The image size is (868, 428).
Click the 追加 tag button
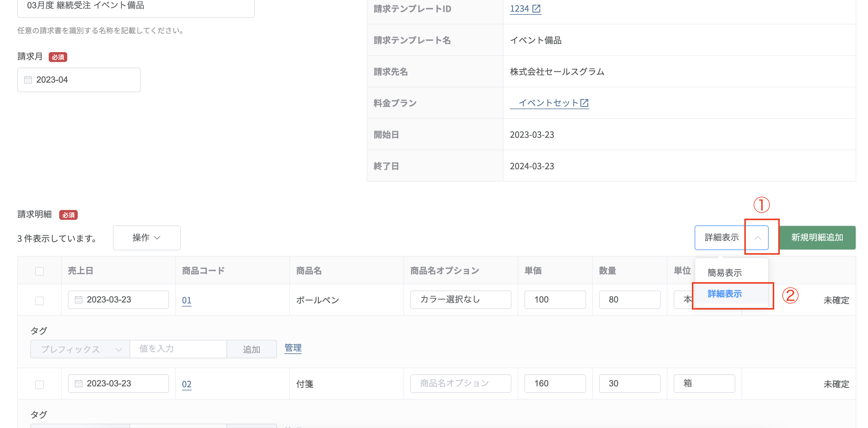pos(251,349)
